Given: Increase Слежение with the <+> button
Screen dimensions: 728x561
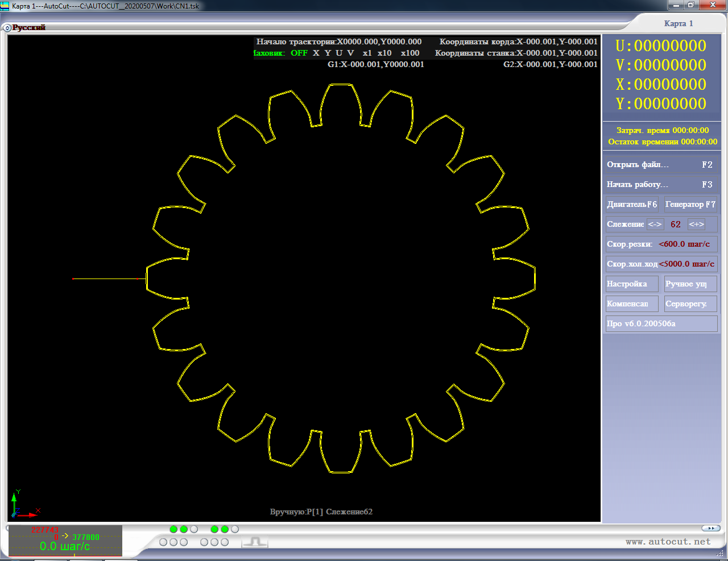Looking at the screenshot, I should (x=697, y=225).
